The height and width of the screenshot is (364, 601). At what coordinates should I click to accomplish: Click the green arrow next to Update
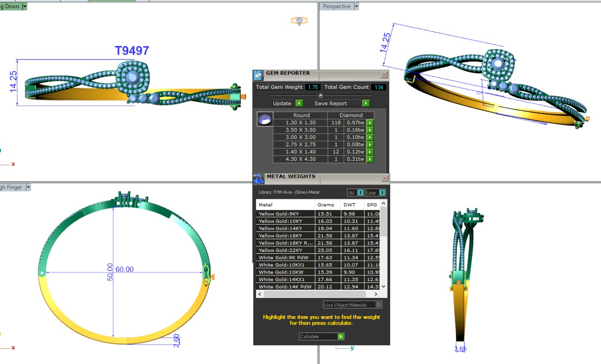pyautogui.click(x=299, y=103)
